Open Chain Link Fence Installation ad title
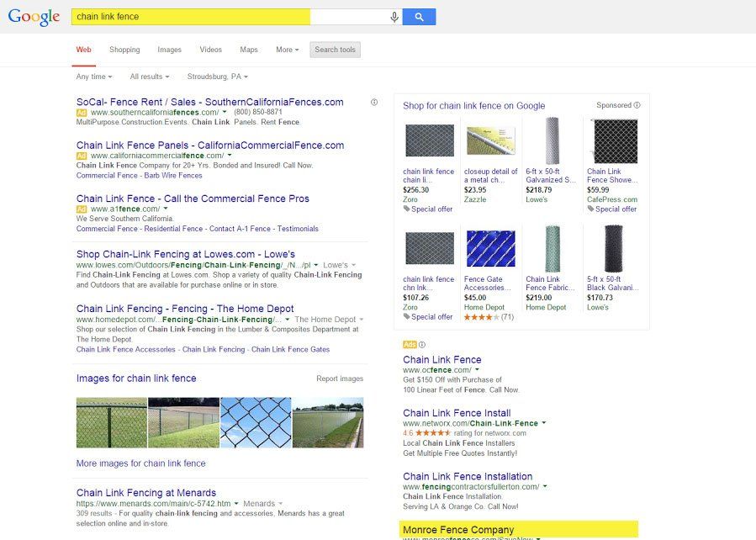Screen dimensions: 756x540 468,476
